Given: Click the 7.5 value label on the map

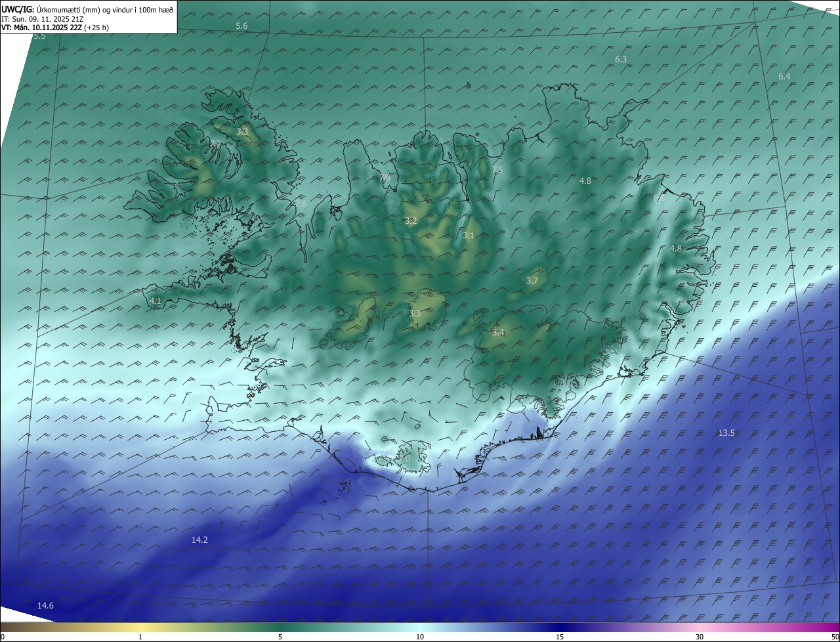Looking at the screenshot, I should point(497,170).
